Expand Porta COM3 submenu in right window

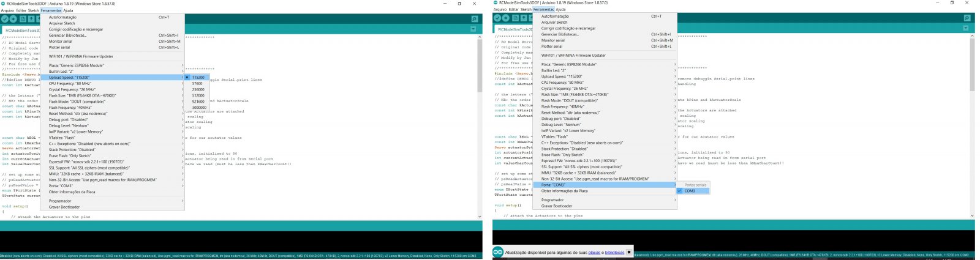(605, 185)
